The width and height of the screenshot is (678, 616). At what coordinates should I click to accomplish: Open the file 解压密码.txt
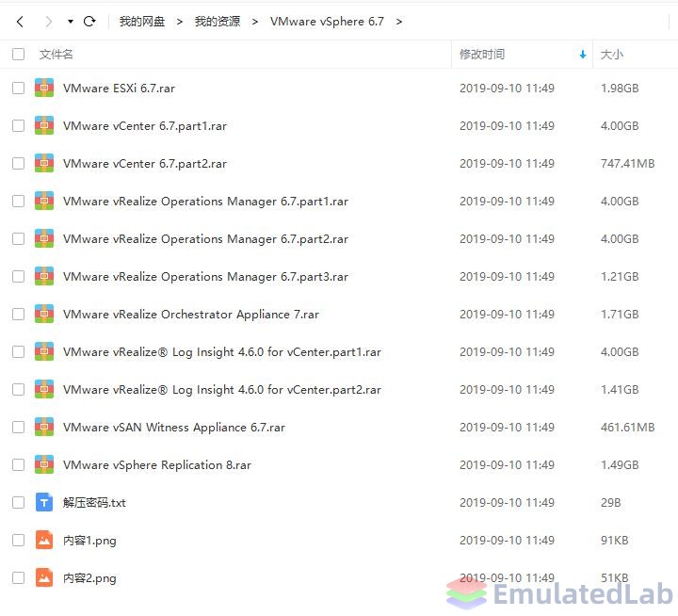pyautogui.click(x=94, y=502)
